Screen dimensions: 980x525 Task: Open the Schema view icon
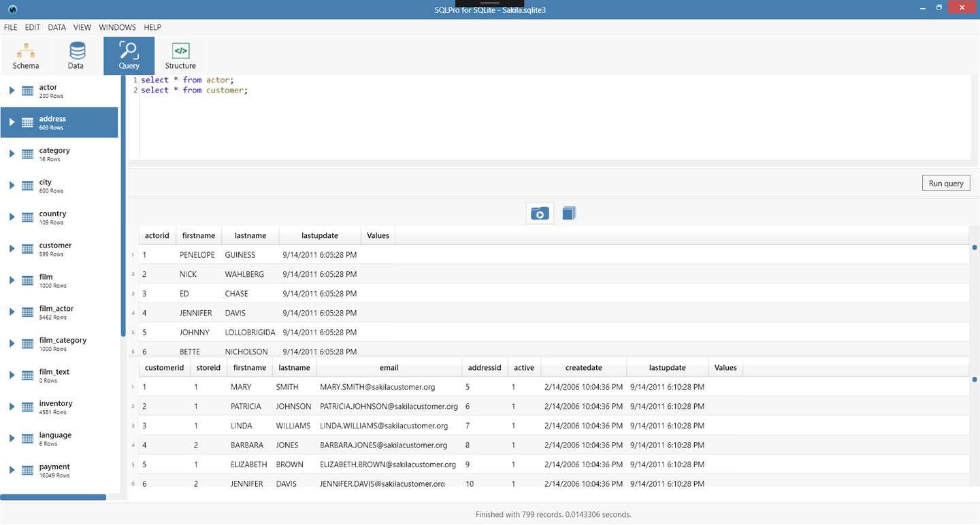[x=26, y=50]
